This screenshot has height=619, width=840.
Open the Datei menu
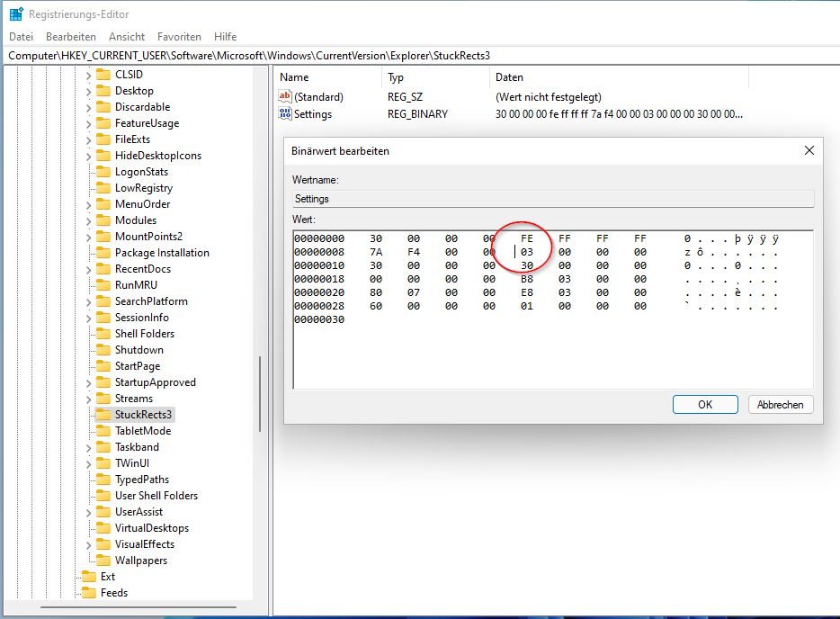[21, 37]
